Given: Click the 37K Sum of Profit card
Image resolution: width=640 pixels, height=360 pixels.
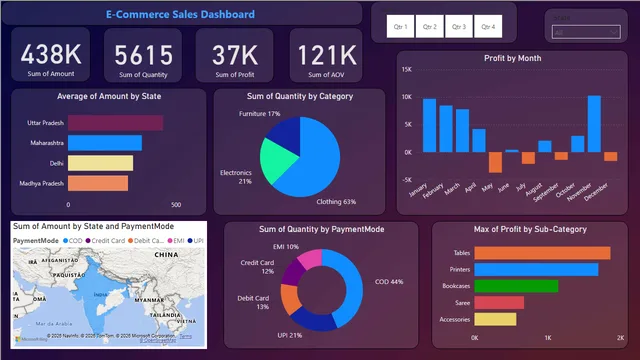Looking at the screenshot, I should coord(235,56).
